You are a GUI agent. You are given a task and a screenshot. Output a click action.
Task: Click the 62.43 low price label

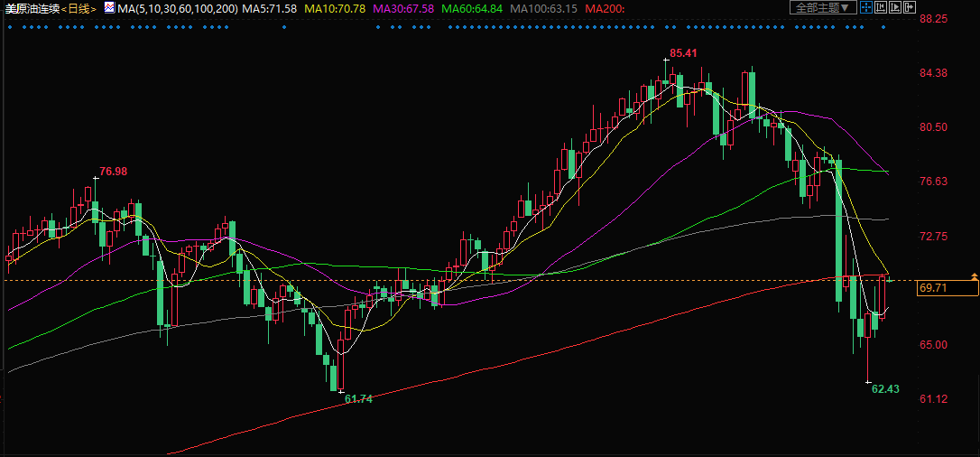click(x=885, y=388)
